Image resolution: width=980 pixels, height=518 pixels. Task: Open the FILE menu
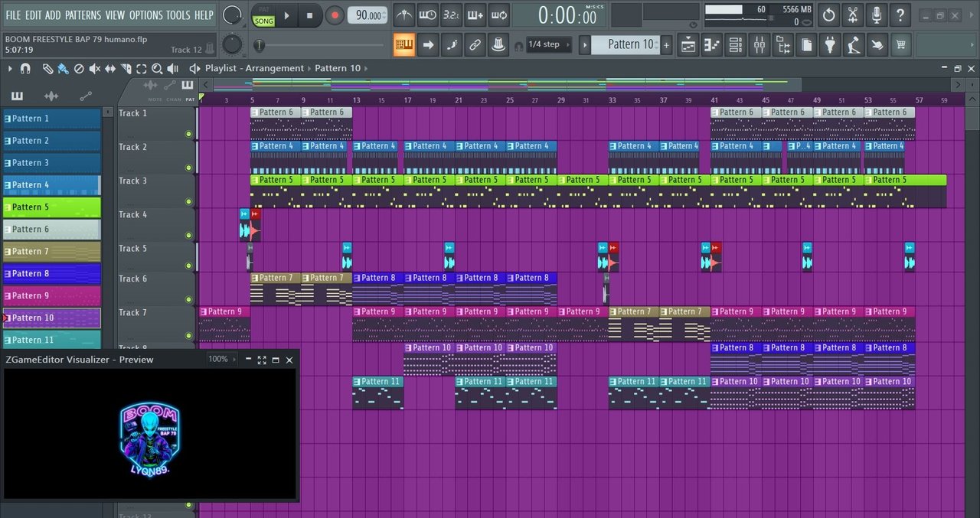coord(14,15)
